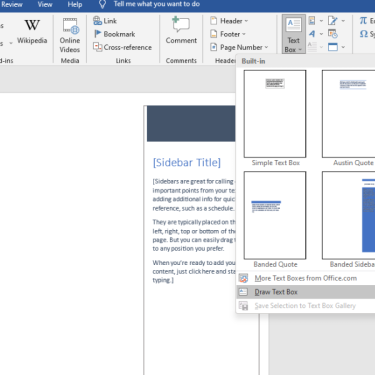Collapse the Text Box dropdown button
The width and height of the screenshot is (375, 375).
tap(294, 34)
